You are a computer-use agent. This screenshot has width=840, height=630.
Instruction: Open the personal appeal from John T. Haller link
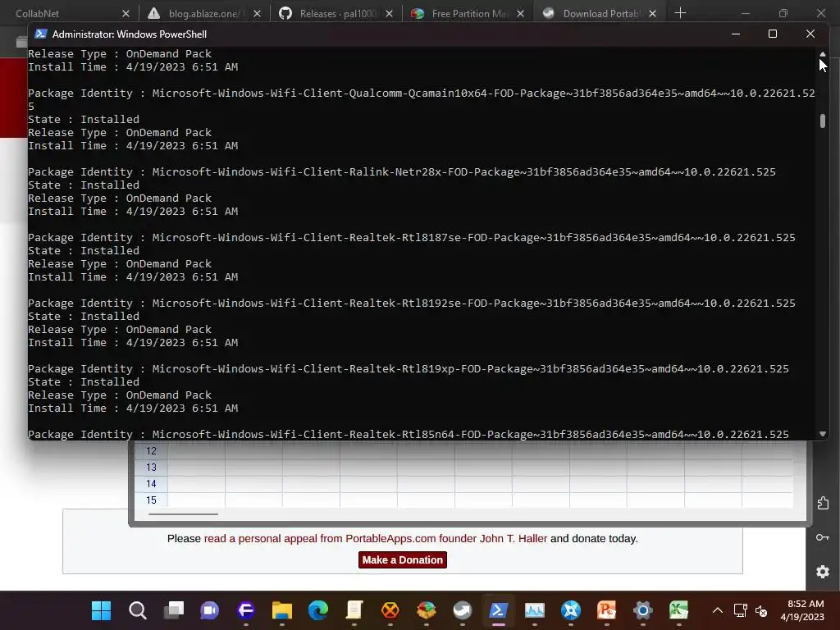376,538
